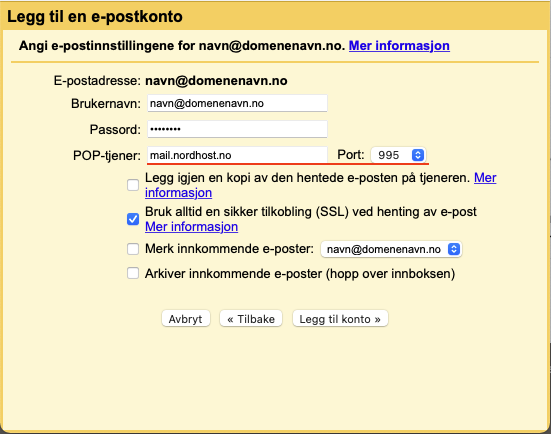Focus the Brukernavn text field

[x=237, y=103]
